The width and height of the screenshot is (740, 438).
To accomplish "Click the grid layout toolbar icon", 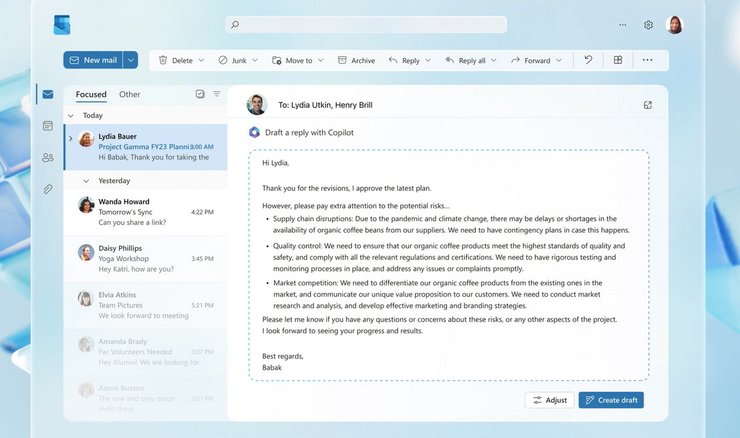I will click(x=618, y=60).
